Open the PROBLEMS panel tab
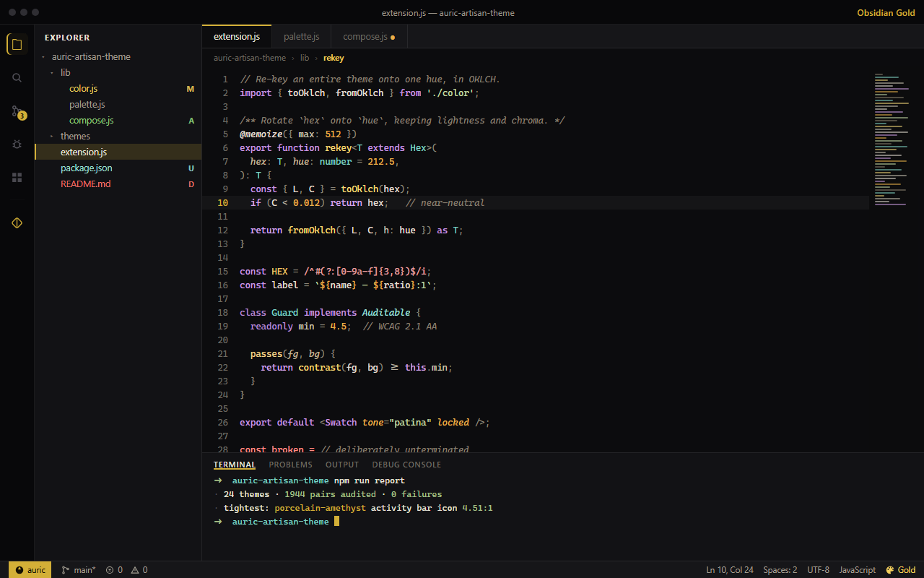Viewport: 924px width, 578px height. [290, 465]
